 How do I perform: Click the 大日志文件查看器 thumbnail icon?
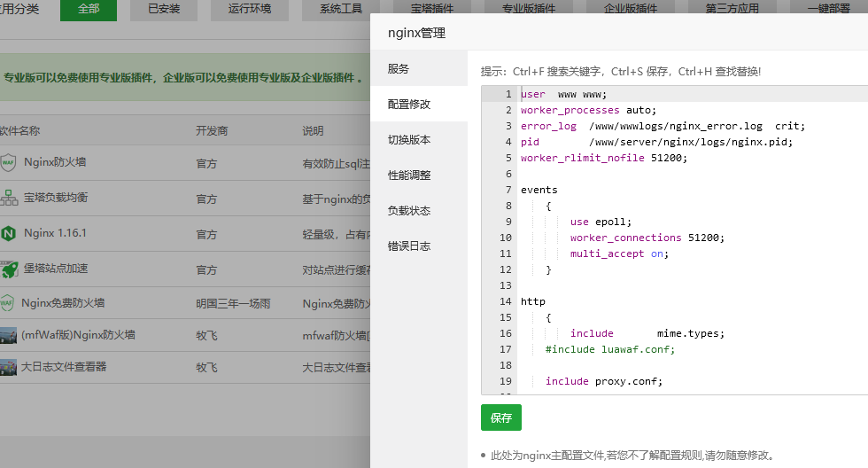tap(8, 367)
